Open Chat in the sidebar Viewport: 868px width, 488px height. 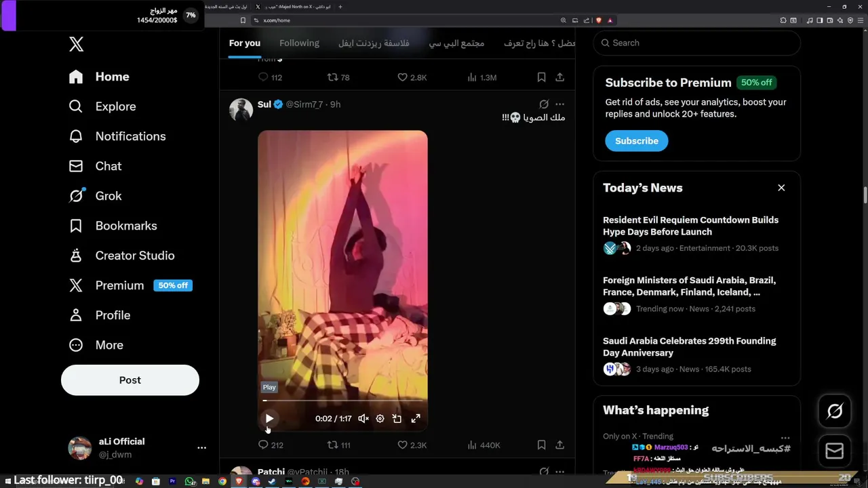point(95,166)
